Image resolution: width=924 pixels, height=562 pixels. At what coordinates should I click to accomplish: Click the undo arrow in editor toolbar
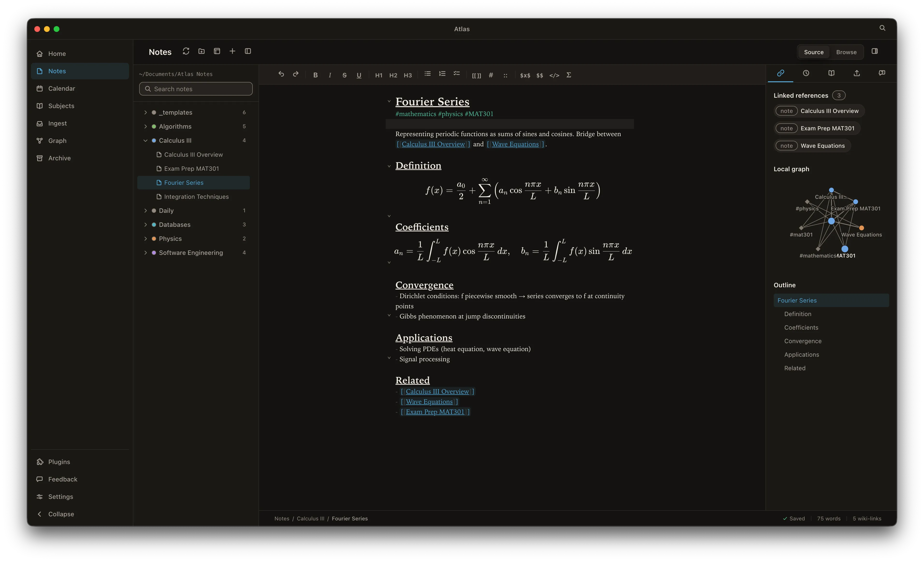coord(281,74)
